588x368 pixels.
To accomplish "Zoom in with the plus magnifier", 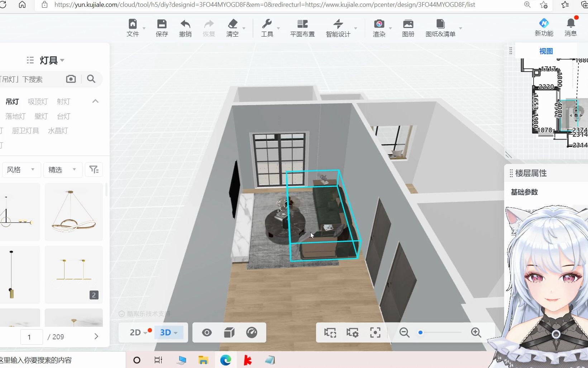I will pos(476,332).
